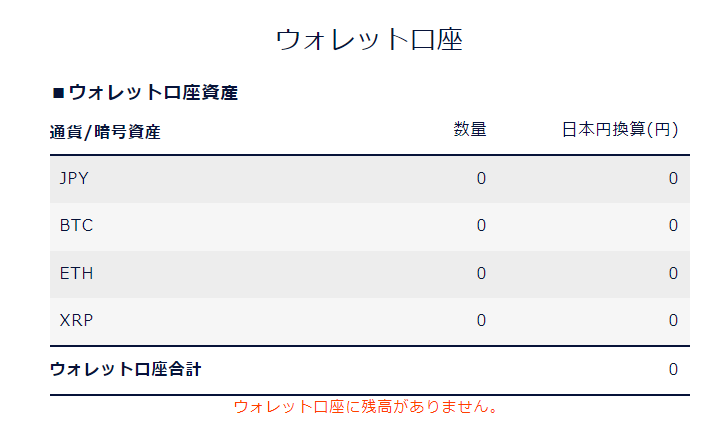Select the ウォレット口座資産 section heading
The width and height of the screenshot is (718, 425).
pos(153,93)
